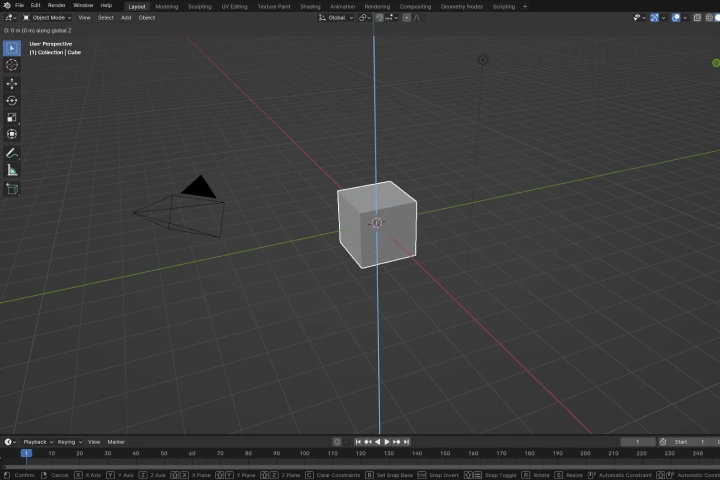Viewport: 720px width, 480px height.
Task: Click the Start frame field
Action: 689,442
